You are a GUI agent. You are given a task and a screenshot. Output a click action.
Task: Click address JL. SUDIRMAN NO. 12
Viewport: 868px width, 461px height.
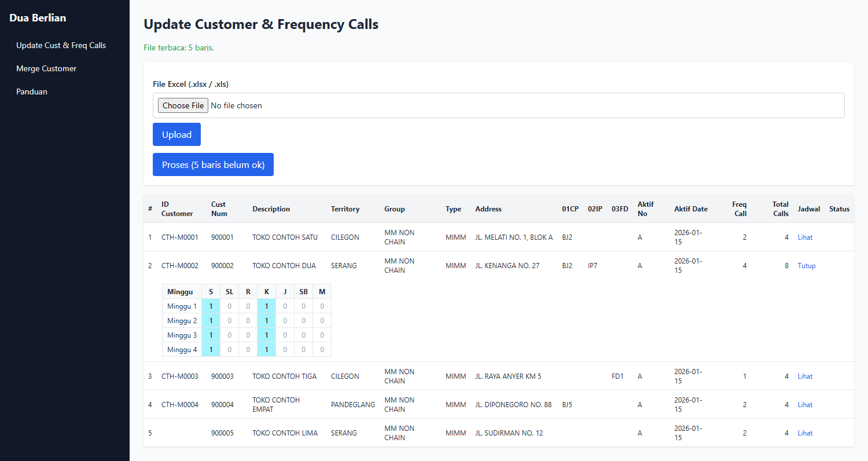pyautogui.click(x=509, y=433)
